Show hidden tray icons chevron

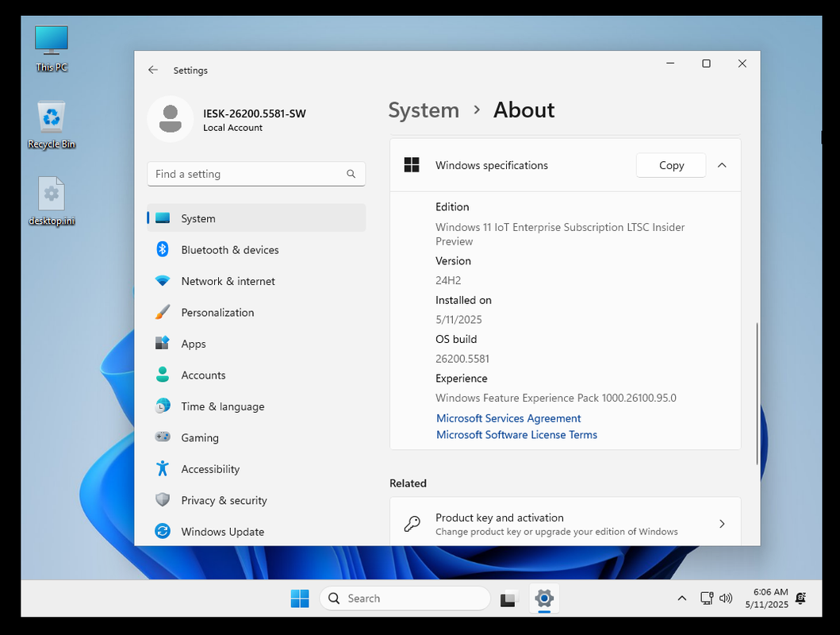[681, 598]
